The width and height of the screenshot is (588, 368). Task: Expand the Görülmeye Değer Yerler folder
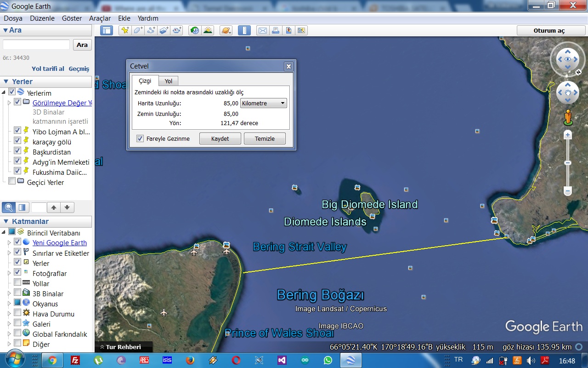pyautogui.click(x=9, y=103)
